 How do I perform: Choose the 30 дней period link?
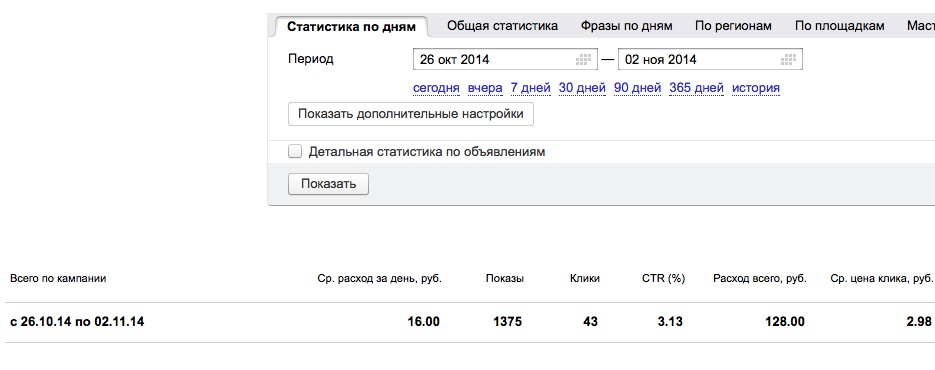click(582, 88)
